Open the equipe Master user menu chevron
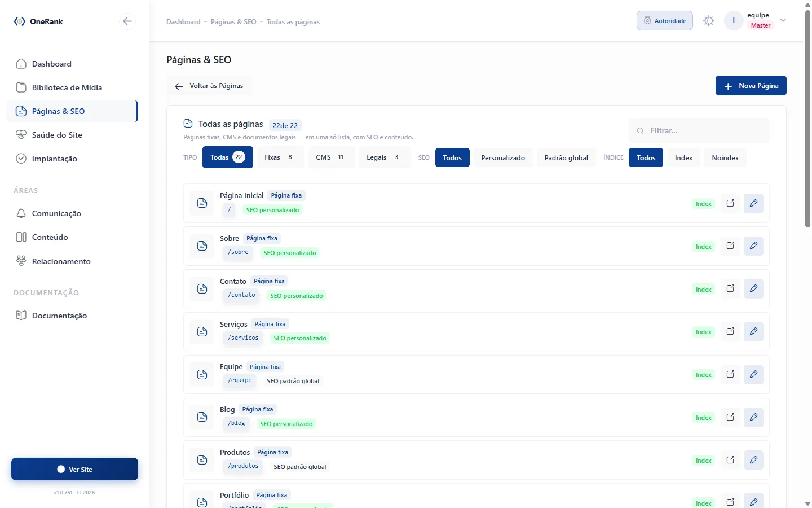Image resolution: width=812 pixels, height=508 pixels. pos(783,20)
